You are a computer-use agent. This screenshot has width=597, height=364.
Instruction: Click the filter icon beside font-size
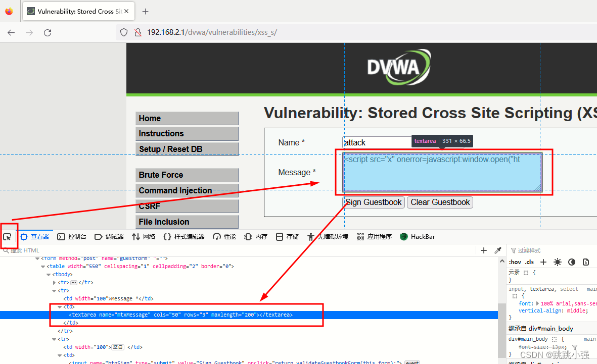point(575,347)
